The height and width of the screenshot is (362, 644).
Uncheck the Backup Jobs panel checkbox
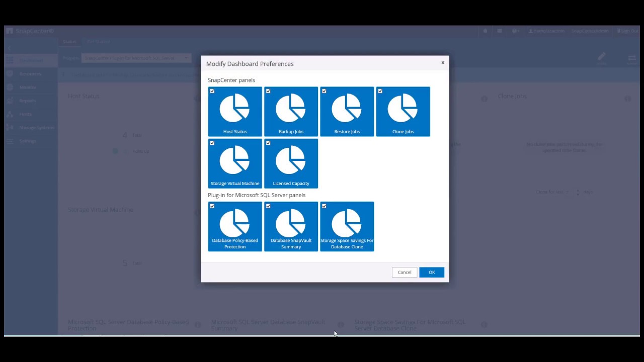(268, 91)
